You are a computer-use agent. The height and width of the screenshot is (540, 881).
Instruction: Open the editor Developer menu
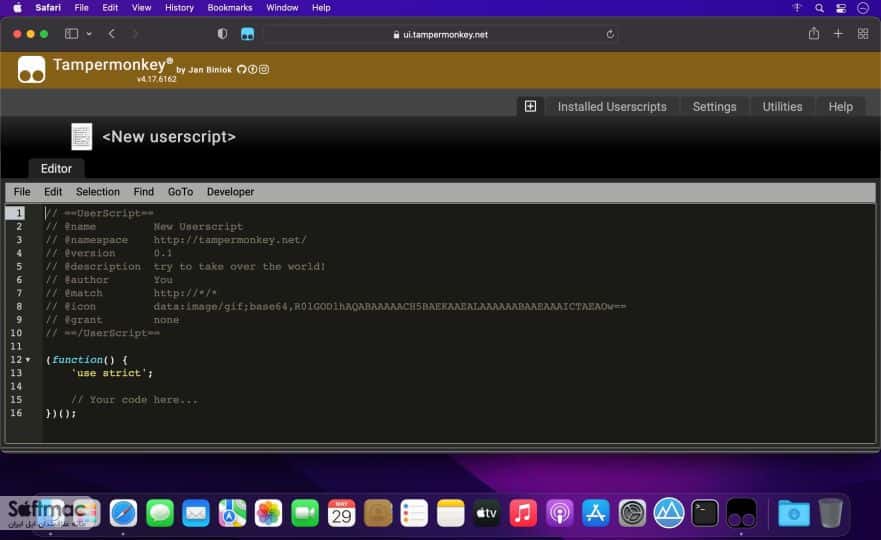(230, 192)
